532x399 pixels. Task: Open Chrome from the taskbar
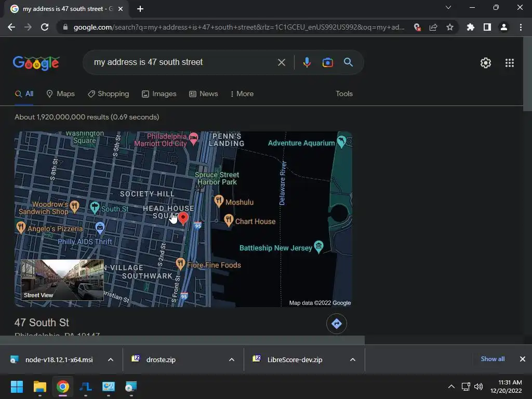[63, 387]
